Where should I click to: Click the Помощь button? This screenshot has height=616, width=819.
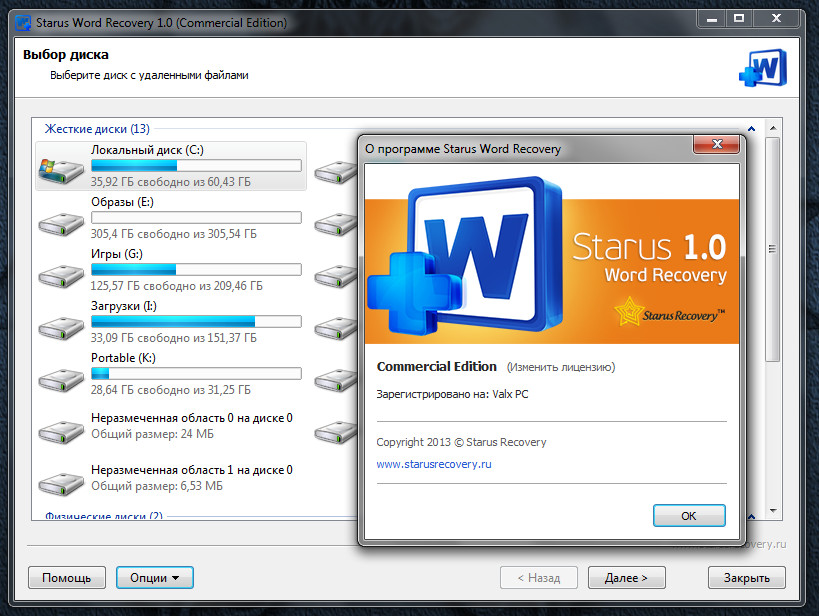tap(67, 577)
